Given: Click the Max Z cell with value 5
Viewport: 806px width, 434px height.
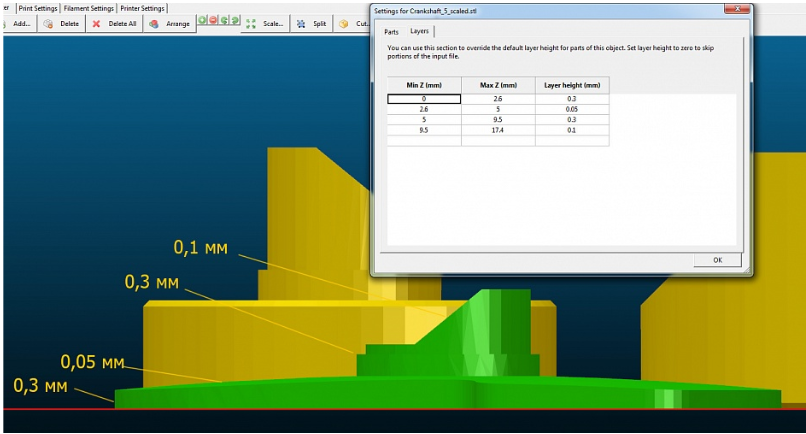Looking at the screenshot, I should coord(498,109).
